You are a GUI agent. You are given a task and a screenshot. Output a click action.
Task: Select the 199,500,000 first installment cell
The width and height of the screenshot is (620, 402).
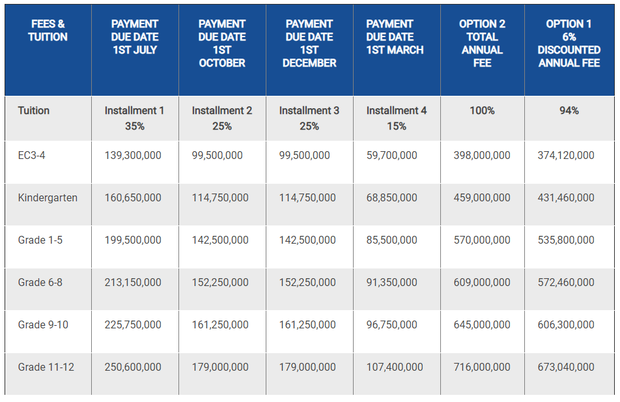point(133,240)
